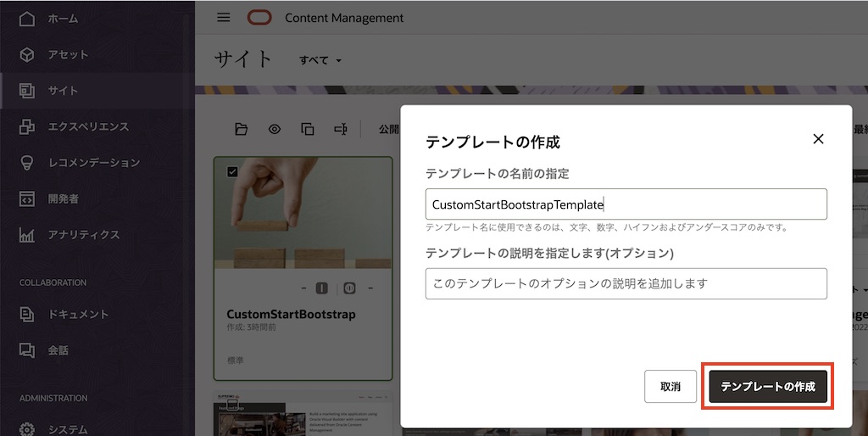
Task: Click the hamburger menu icon
Action: 224,18
